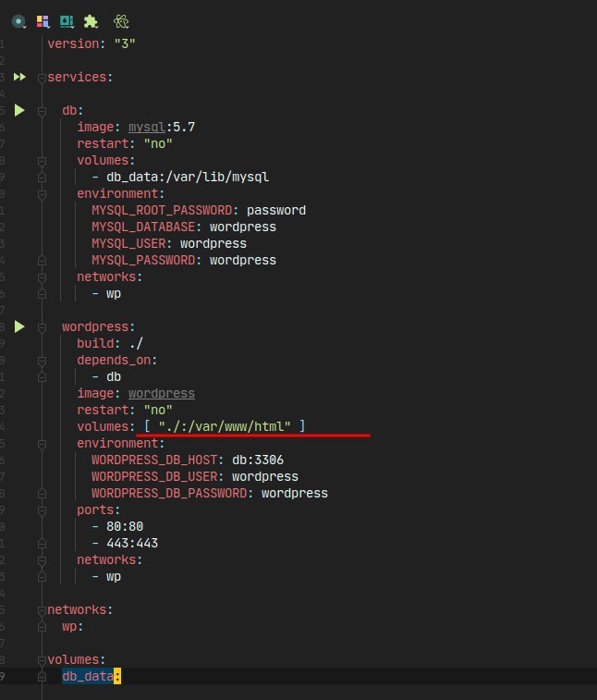Image resolution: width=597 pixels, height=700 pixels.
Task: Fold the db networks section
Action: coord(42,277)
